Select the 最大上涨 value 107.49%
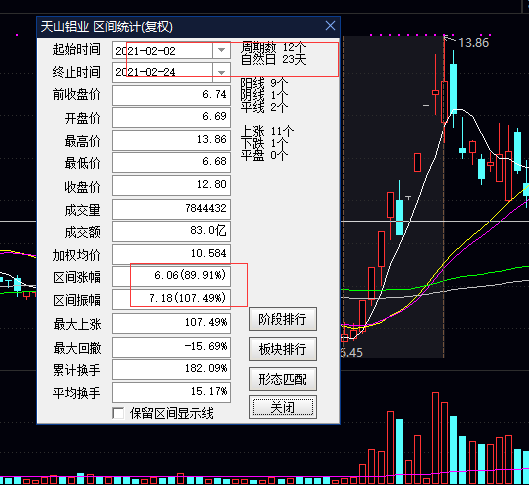This screenshot has height=485, width=529. pos(171,323)
